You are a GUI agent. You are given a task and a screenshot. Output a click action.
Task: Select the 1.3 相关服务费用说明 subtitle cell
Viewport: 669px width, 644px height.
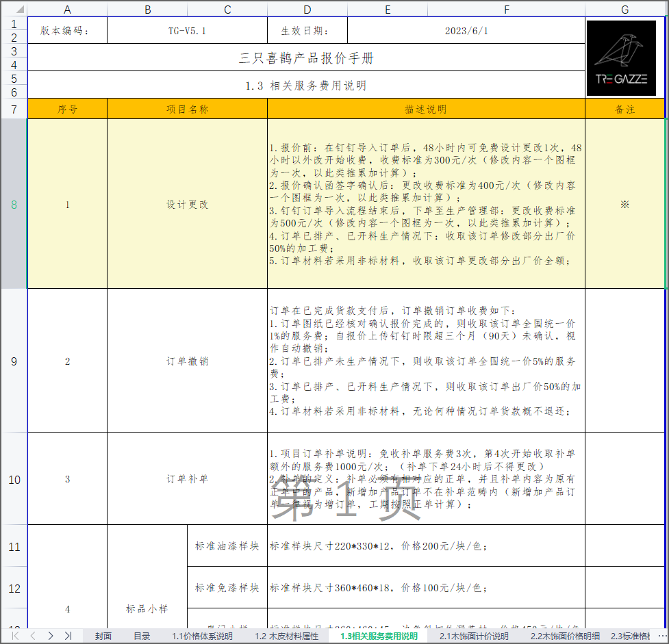pyautogui.click(x=306, y=85)
